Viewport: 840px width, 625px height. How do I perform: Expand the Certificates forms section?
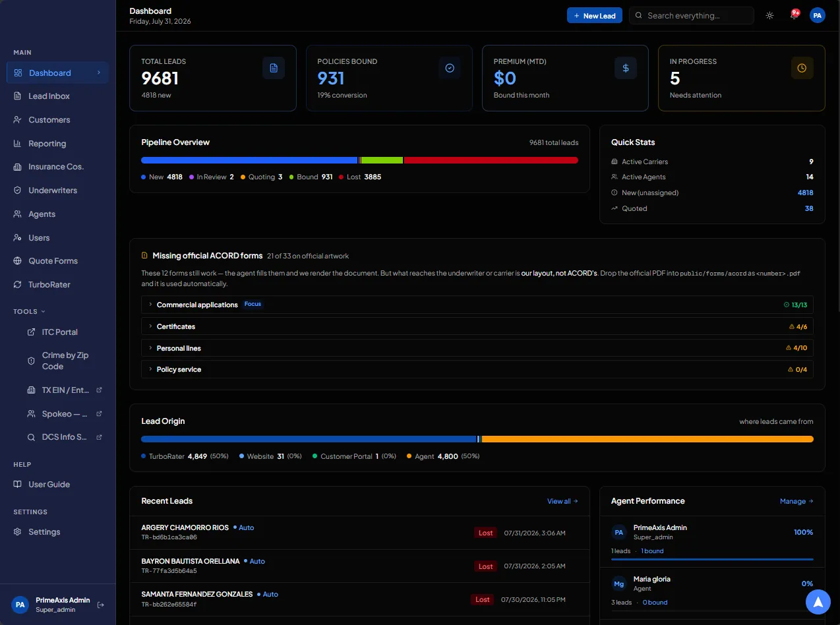[477, 326]
